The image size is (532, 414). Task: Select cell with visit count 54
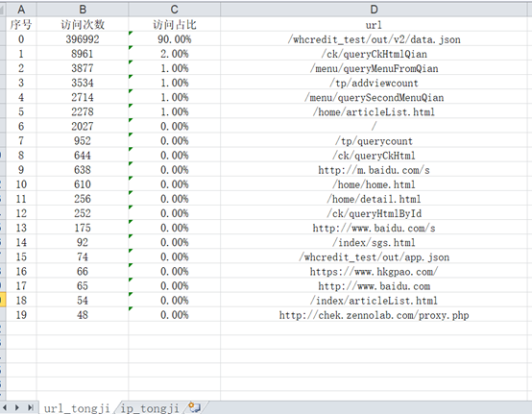click(x=83, y=301)
